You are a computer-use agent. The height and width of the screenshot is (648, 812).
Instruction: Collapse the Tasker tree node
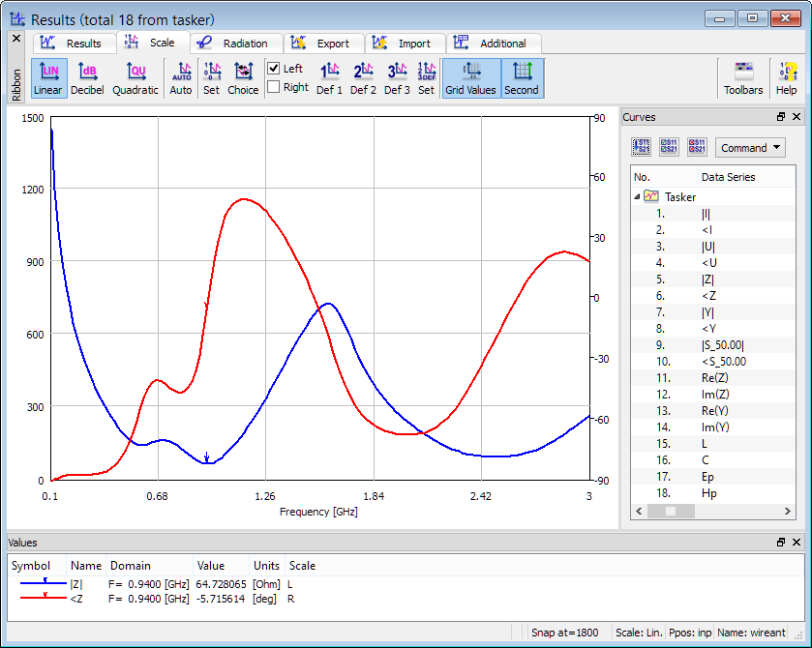point(638,197)
